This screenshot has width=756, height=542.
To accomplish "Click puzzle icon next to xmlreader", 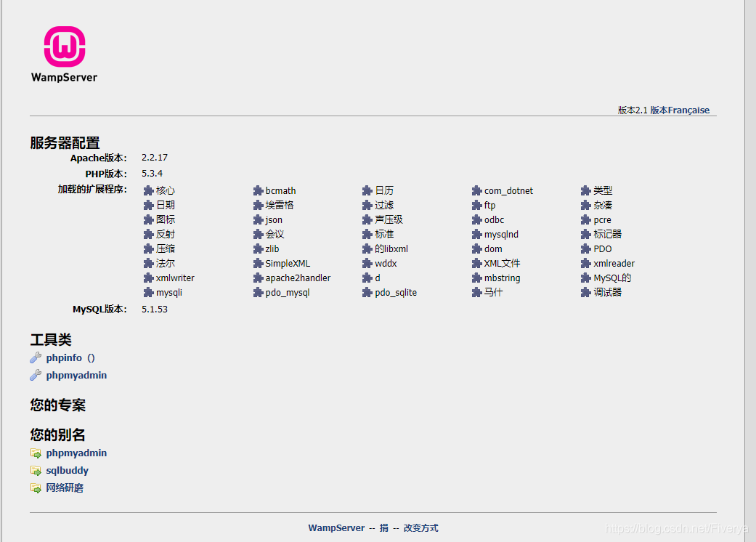I will (586, 263).
